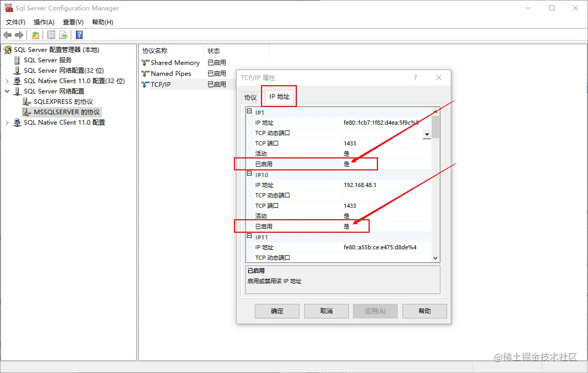
Task: Click the IP10 TCP 端口 value 1433
Action: click(350, 206)
